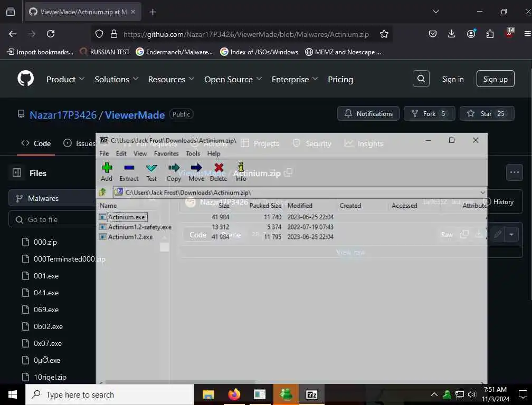This screenshot has height=405, width=532.
Task: Open the Firefox extensions puzzle icon
Action: 490,34
